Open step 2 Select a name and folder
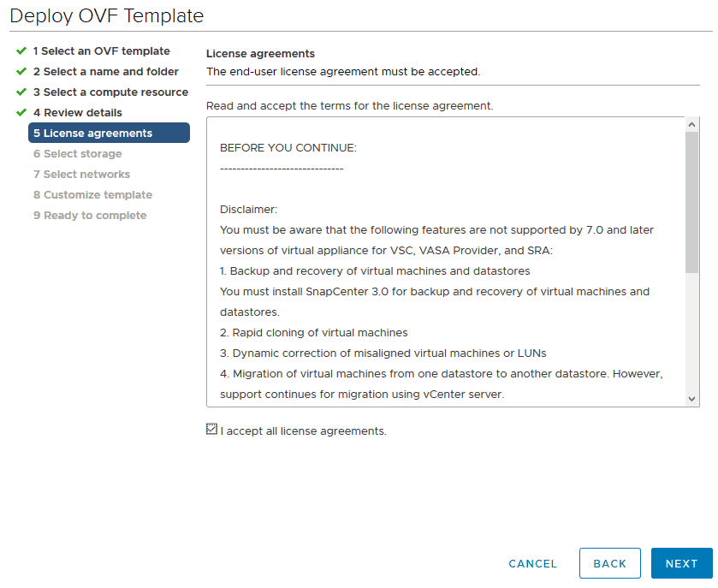This screenshot has width=718, height=588. pos(105,72)
